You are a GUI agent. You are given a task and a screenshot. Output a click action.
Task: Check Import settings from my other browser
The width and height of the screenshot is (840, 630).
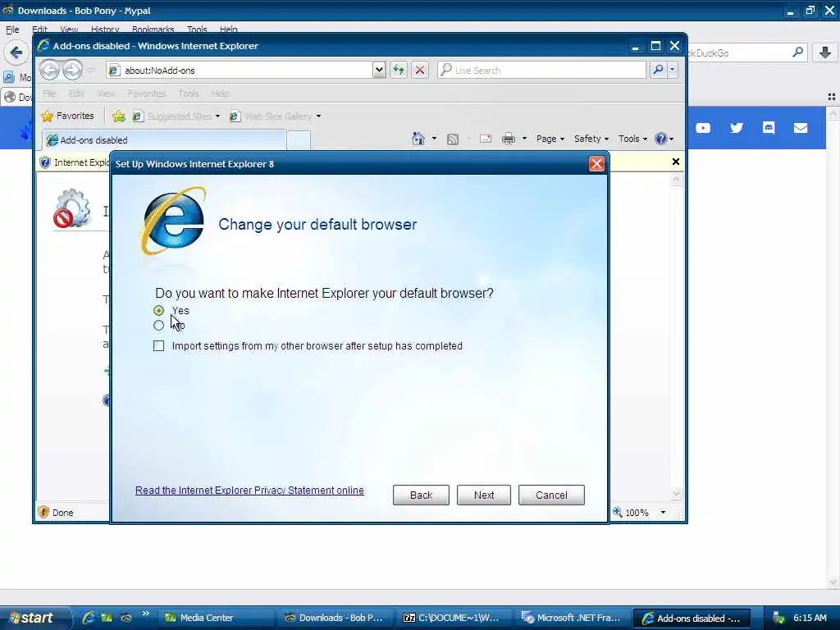click(x=158, y=346)
